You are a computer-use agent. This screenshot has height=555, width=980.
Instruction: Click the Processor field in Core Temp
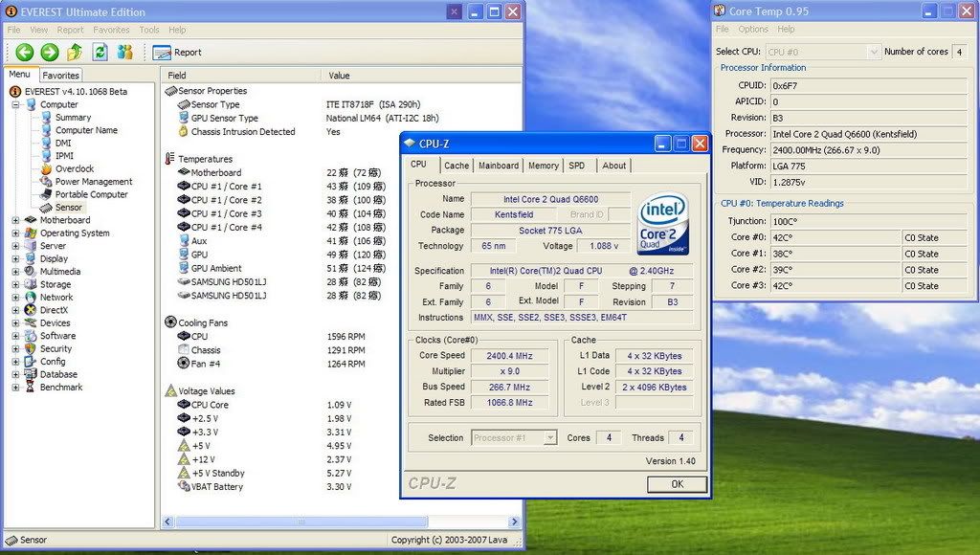(868, 134)
